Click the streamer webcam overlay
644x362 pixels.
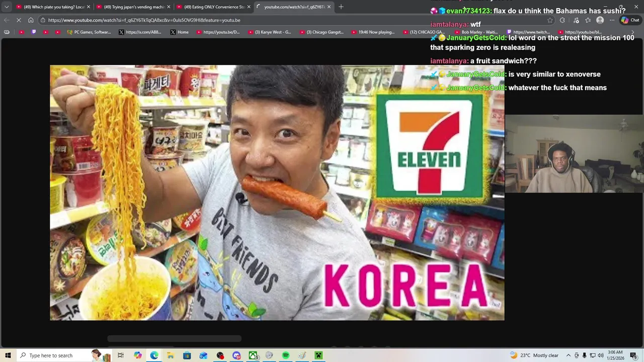point(574,154)
